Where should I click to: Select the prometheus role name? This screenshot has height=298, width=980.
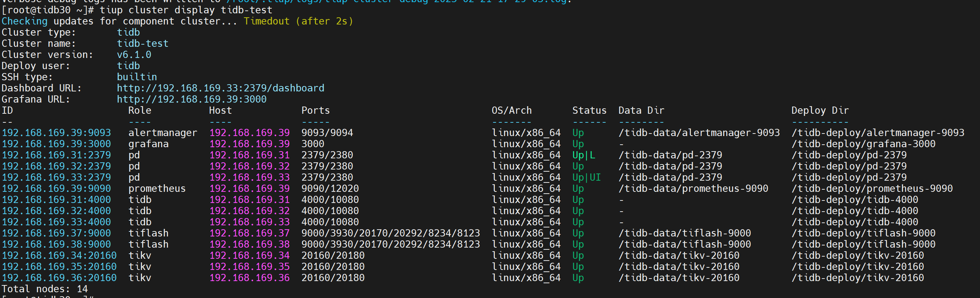pyautogui.click(x=157, y=189)
